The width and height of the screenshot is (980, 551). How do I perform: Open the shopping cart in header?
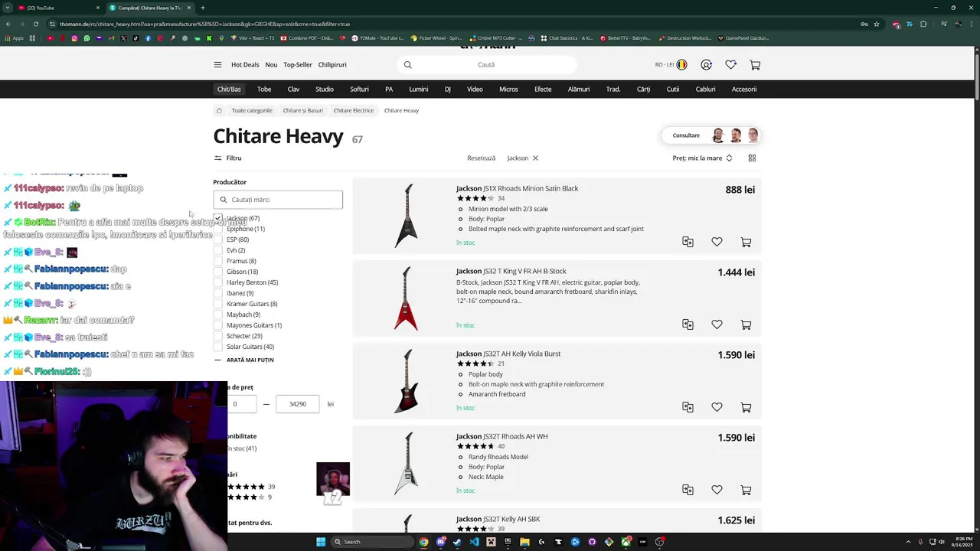[755, 65]
